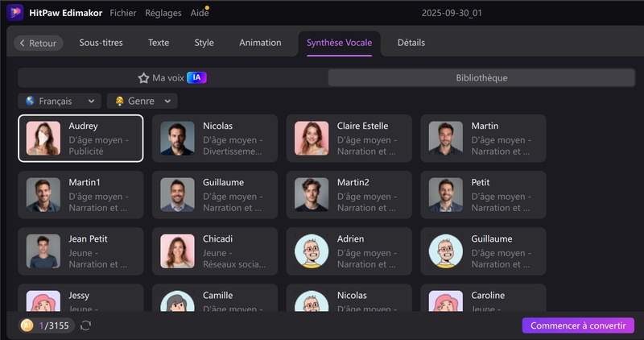Click the refresh icon beside credits counter
This screenshot has height=340, width=644.
tap(86, 325)
